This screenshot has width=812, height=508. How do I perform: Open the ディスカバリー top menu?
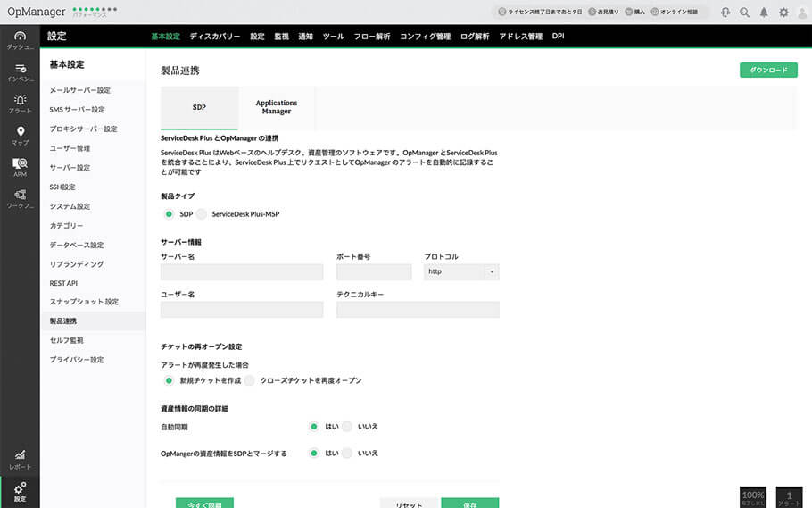coord(214,37)
